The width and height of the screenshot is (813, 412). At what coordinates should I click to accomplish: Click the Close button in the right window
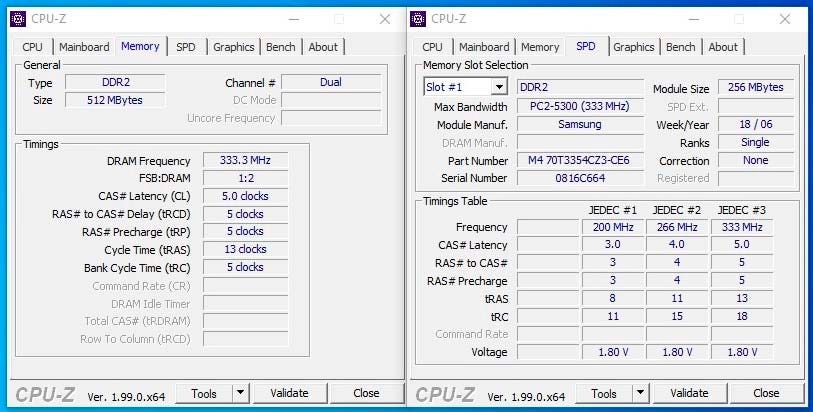coord(766,394)
